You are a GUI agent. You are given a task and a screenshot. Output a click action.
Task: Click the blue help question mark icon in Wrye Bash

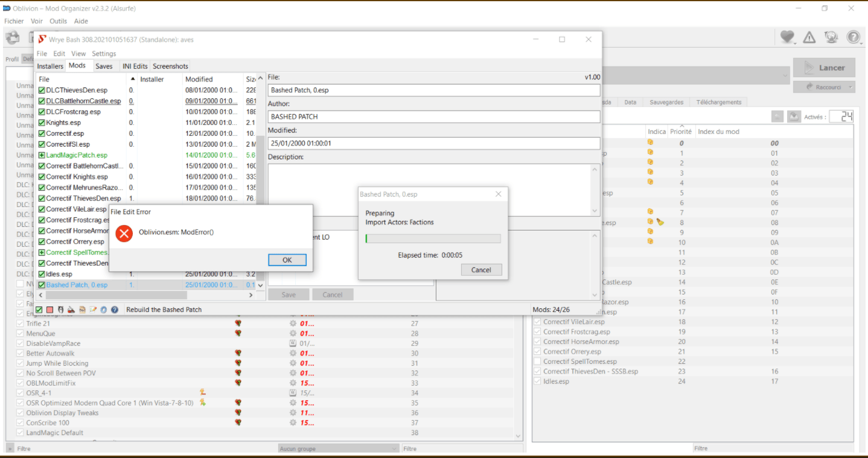(x=114, y=310)
